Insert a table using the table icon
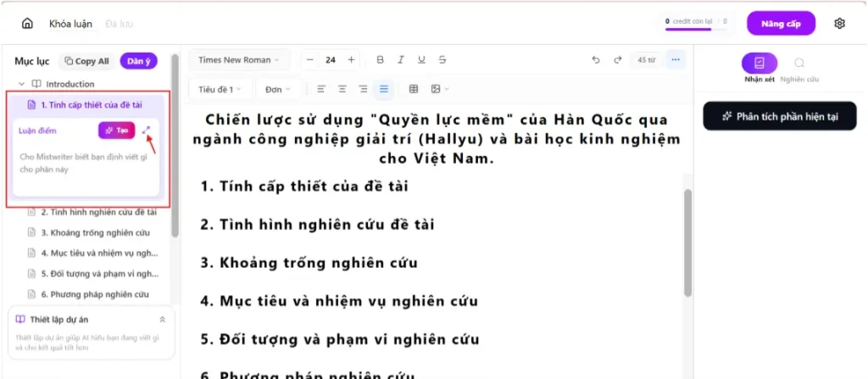Screen dimensions: 868x379 coord(414,89)
